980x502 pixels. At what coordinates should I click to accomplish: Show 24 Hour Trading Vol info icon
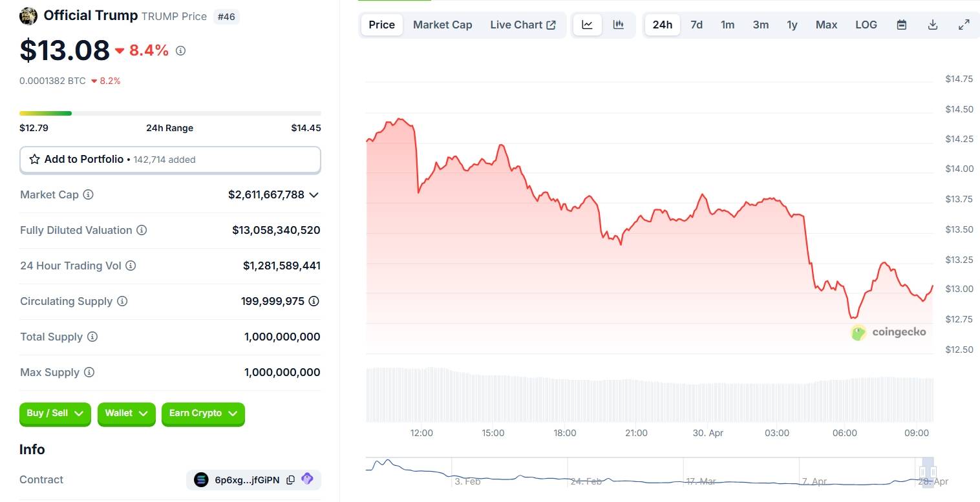pyautogui.click(x=131, y=266)
